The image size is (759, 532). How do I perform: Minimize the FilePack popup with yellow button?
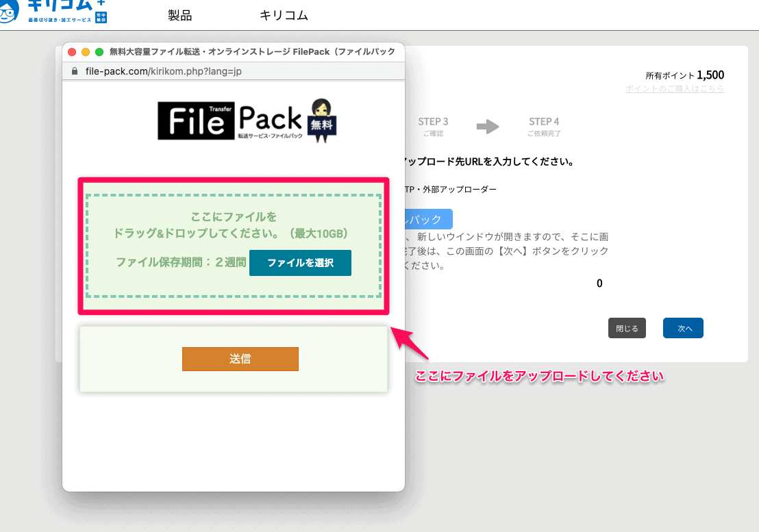86,52
